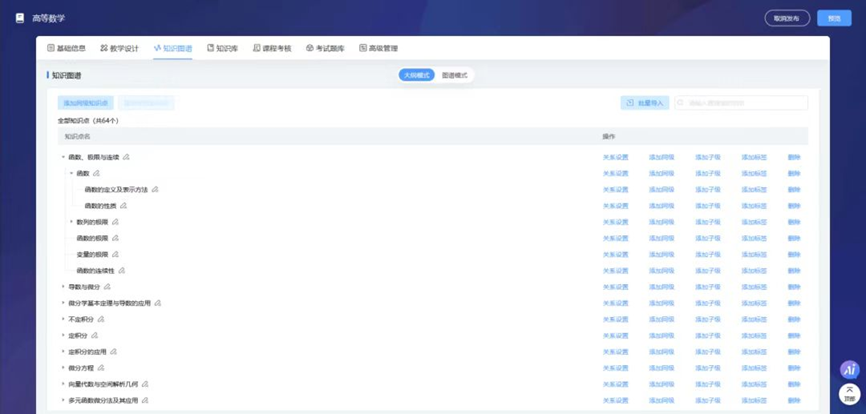Click 关系设置 in 导数与微分 row
Screen dimensions: 866x414
[x=615, y=287]
